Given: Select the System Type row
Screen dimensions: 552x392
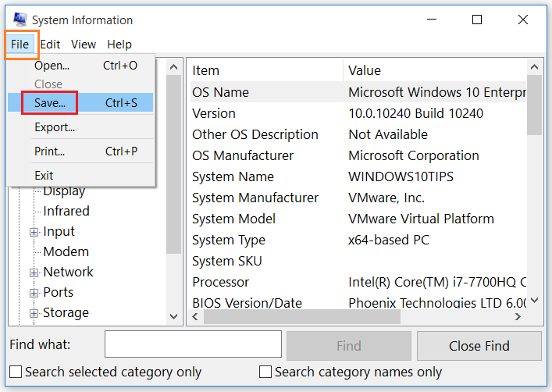Looking at the screenshot, I should pos(358,241).
